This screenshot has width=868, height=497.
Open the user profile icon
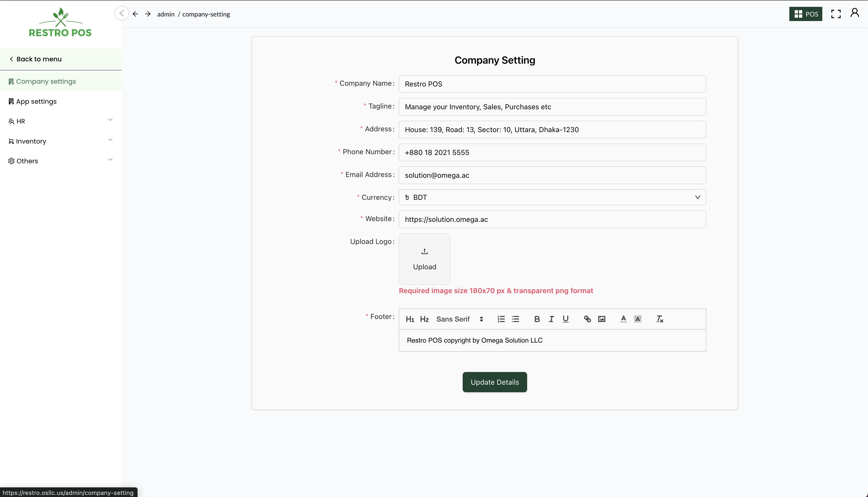(854, 13)
